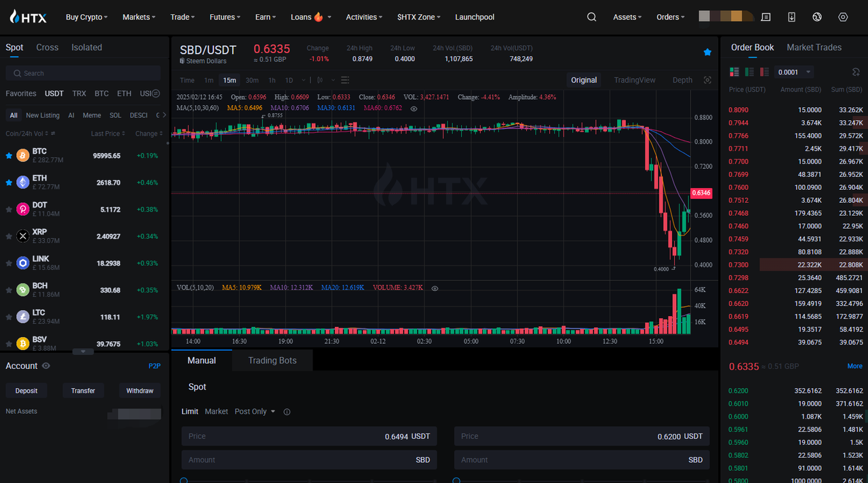Toggle favorite star for XRP row
Screen dimensions: 868x483
(x=9, y=236)
